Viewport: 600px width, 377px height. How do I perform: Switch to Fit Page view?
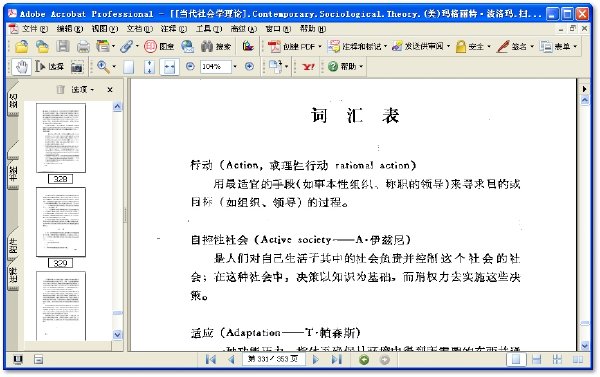click(149, 67)
